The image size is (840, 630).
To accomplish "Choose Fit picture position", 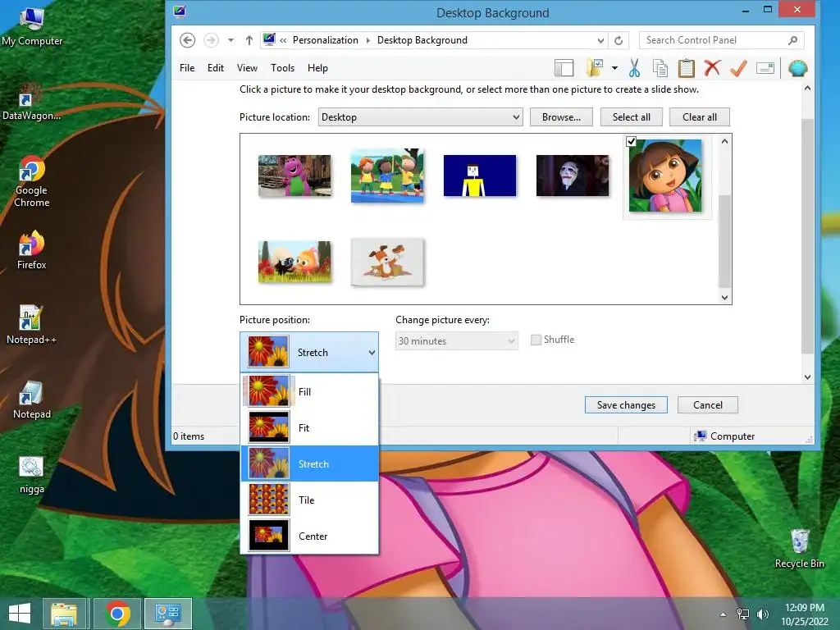I will pyautogui.click(x=309, y=427).
